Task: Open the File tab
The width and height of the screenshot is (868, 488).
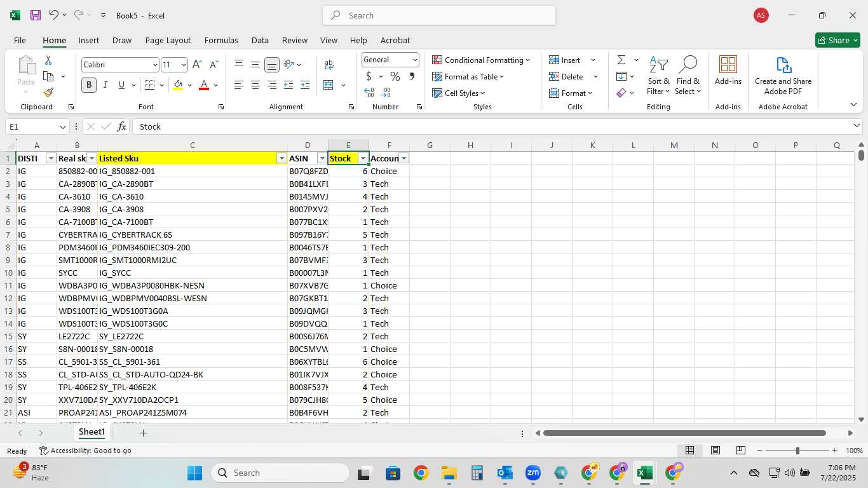Action: 20,40
